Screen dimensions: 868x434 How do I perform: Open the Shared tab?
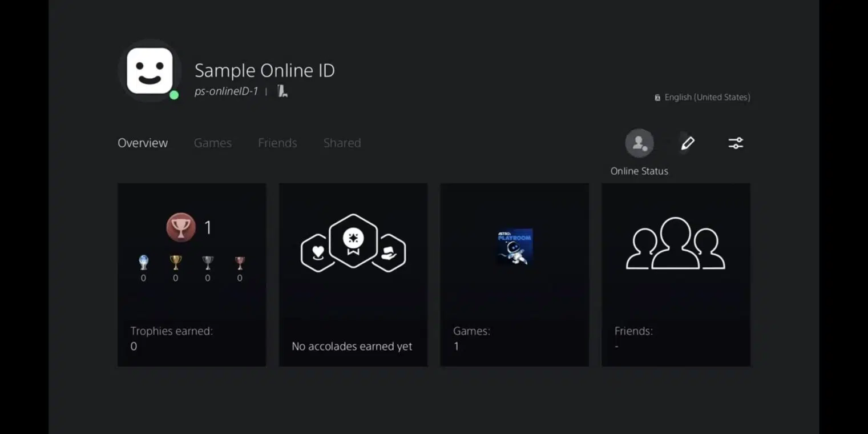click(x=342, y=143)
